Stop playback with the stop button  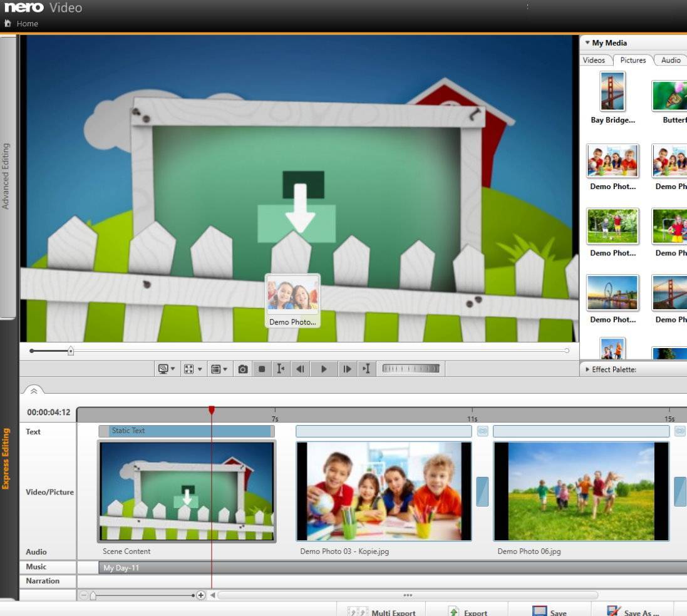coord(262,369)
